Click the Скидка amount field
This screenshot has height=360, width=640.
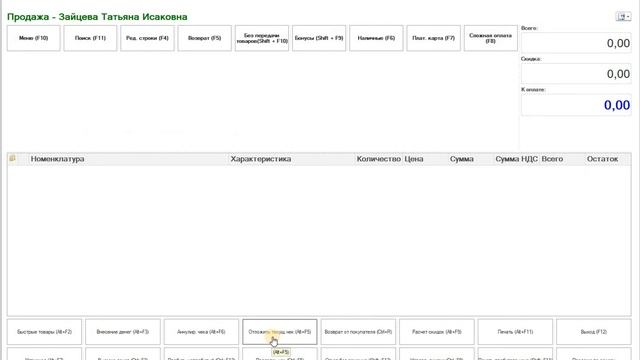pyautogui.click(x=576, y=73)
